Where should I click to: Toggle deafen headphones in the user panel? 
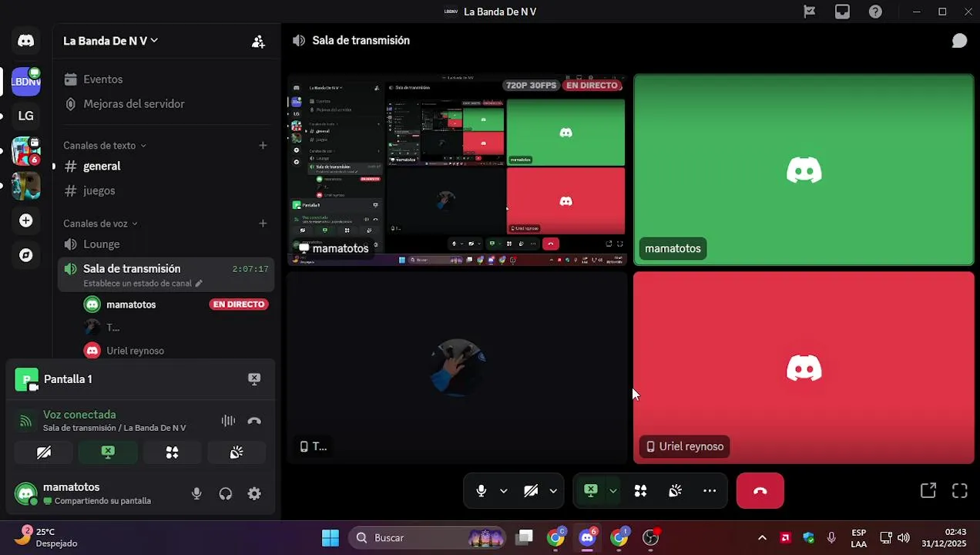point(226,493)
